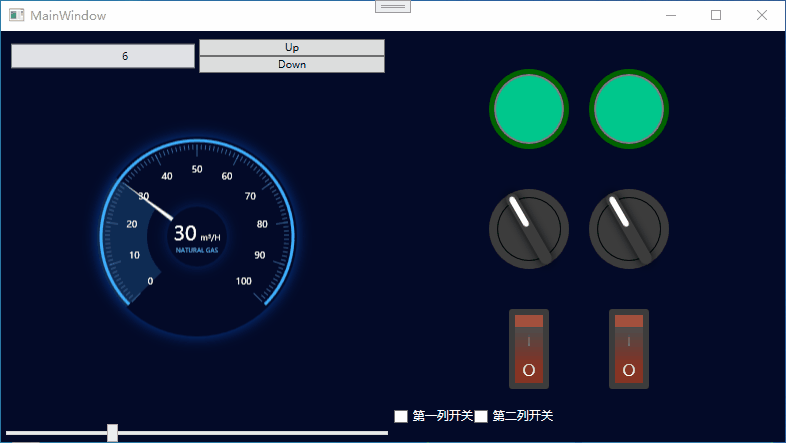Turn the left rotary knob switch
Image resolution: width=786 pixels, height=443 pixels.
[x=529, y=229]
